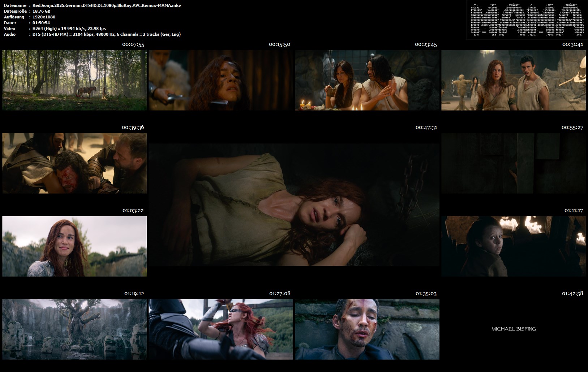The height and width of the screenshot is (372, 588).
Task: Select the thumbnail with the straw training dummy
Action: click(x=514, y=80)
